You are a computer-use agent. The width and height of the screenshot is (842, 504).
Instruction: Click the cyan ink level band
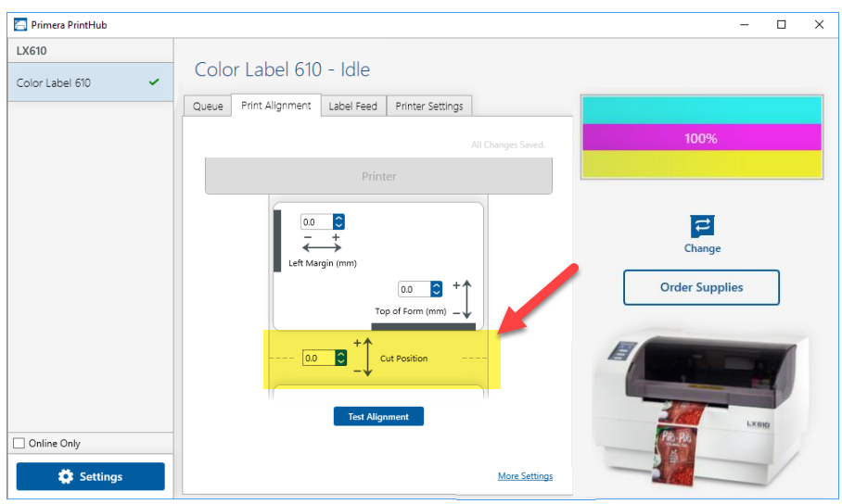click(702, 110)
